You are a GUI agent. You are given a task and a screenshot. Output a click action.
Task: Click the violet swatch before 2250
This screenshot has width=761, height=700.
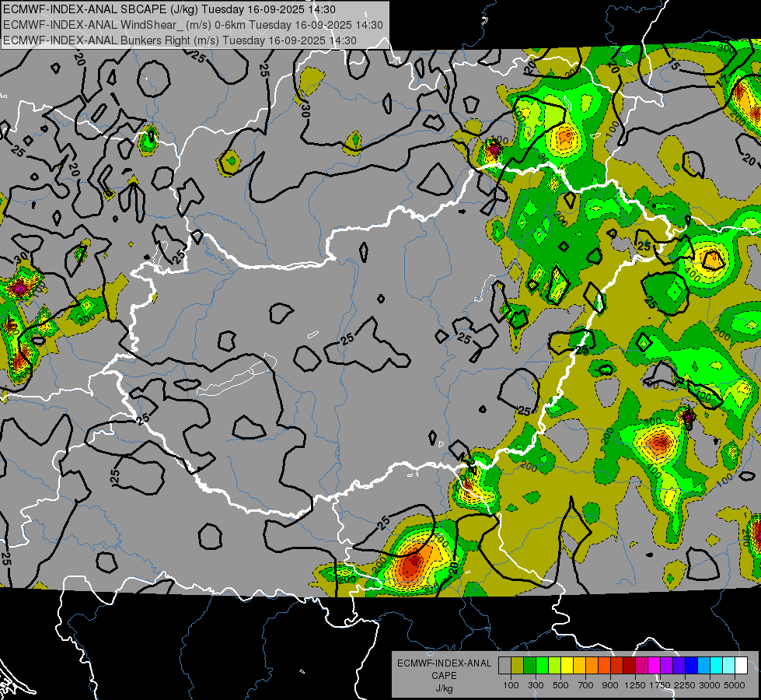pos(679,666)
